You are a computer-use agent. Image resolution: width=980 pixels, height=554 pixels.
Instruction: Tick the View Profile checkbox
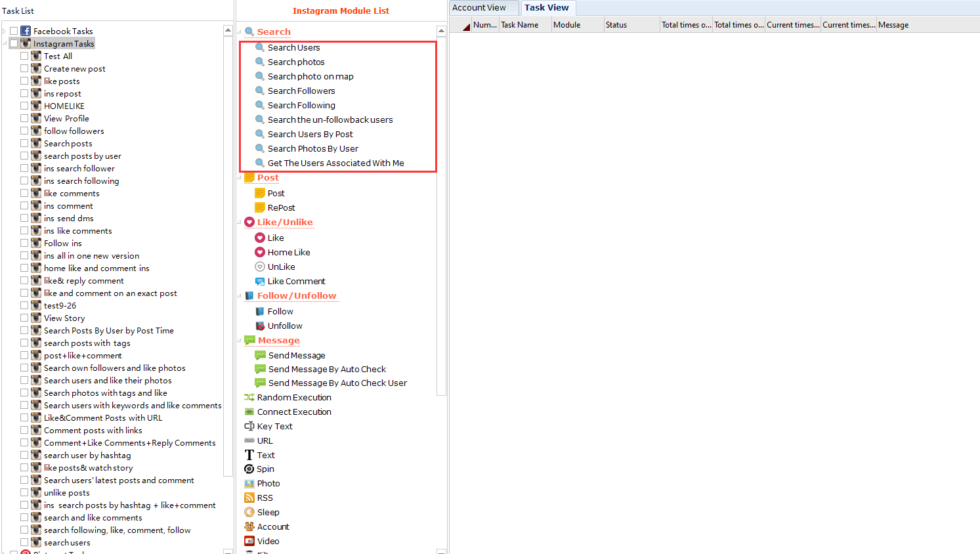pyautogui.click(x=24, y=118)
